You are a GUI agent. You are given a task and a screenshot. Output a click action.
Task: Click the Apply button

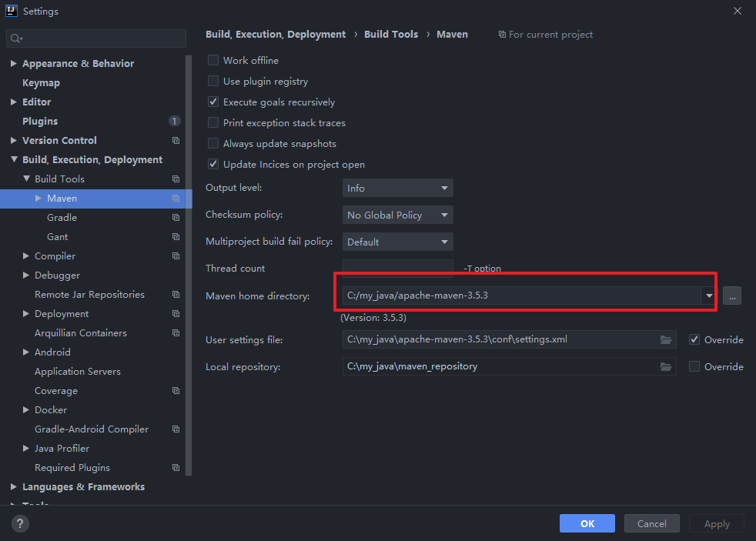point(717,523)
